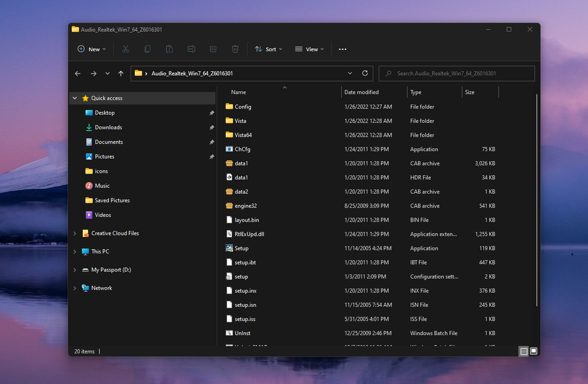The image size is (588, 384).
Task: Refresh the current folder view
Action: click(x=365, y=74)
